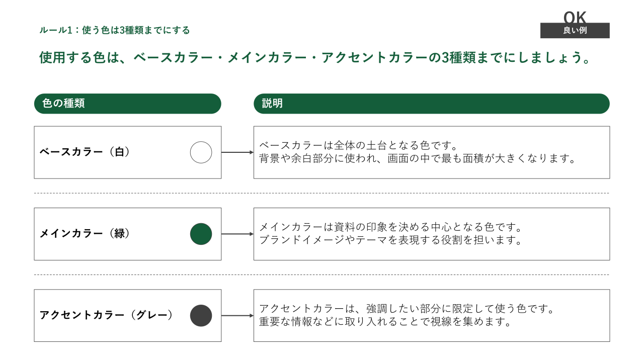Click the arrow beside ベースカラー box
Screen dimensions: 644x362
[237, 152]
